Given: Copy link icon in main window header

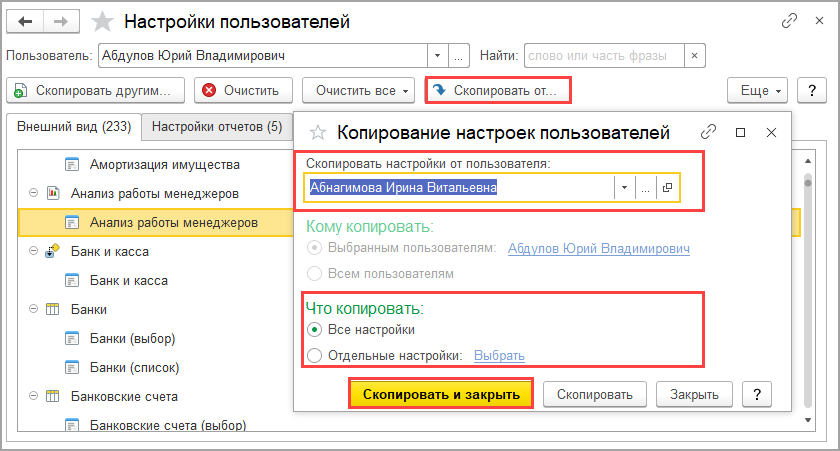Looking at the screenshot, I should point(789,21).
